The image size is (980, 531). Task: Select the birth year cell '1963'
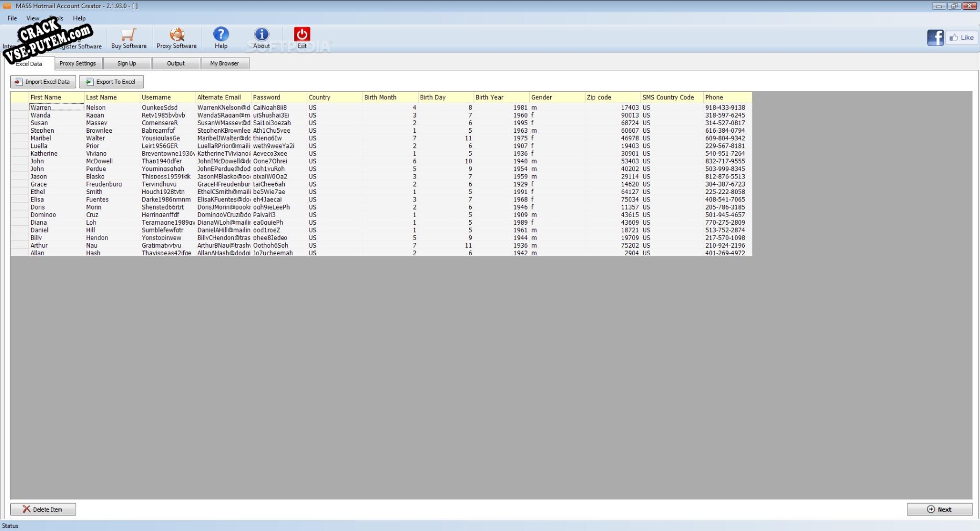coord(501,131)
